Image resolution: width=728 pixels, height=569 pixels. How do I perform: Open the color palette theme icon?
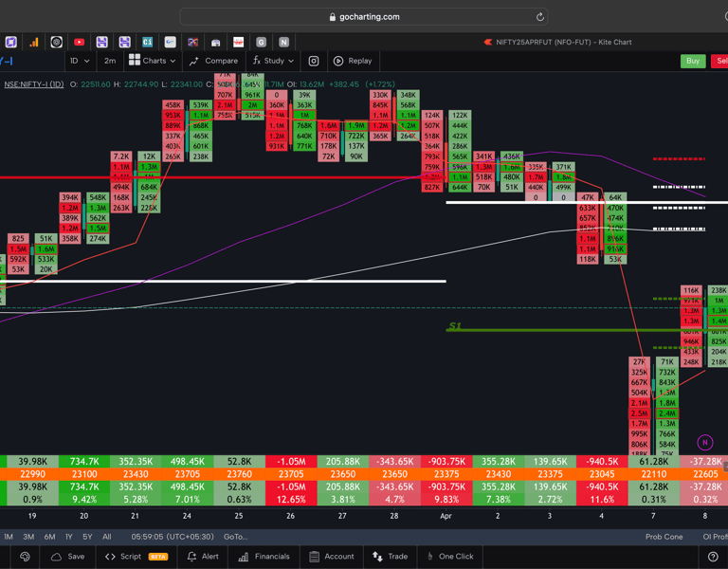click(x=25, y=557)
